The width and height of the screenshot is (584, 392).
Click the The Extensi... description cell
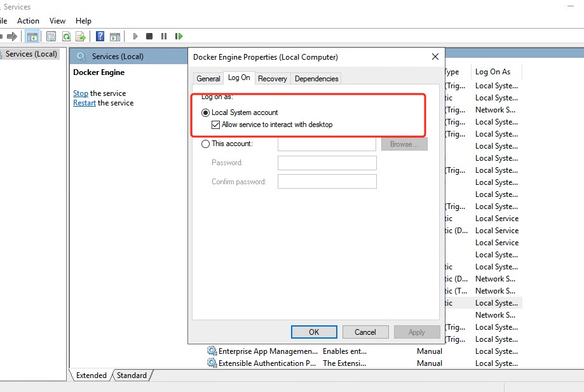(344, 363)
